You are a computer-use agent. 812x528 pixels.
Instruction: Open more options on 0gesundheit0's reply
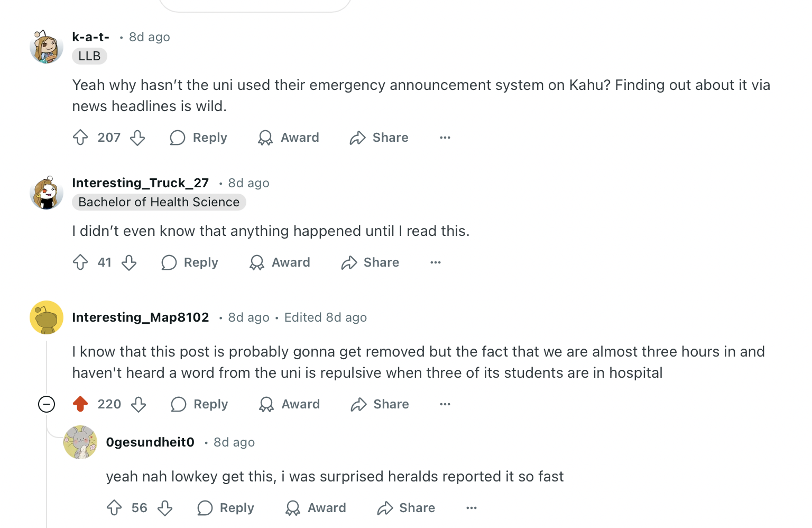(472, 508)
